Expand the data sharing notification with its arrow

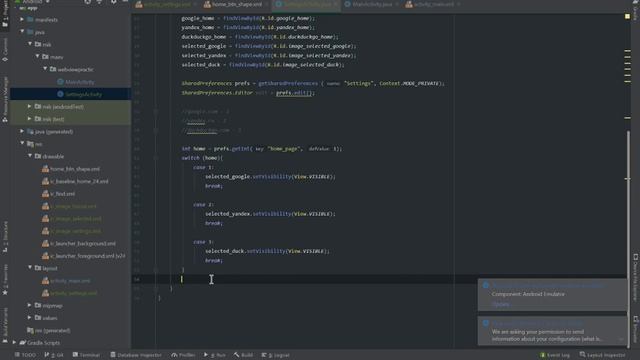(621, 339)
